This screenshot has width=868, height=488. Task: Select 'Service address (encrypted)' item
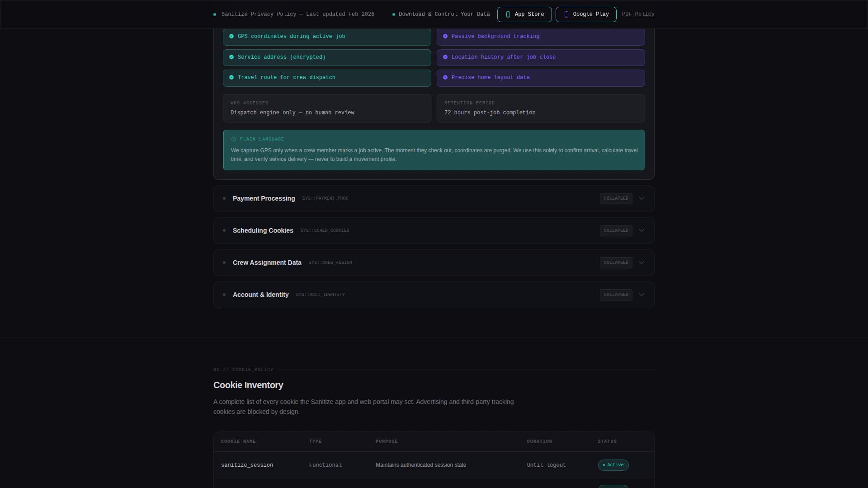point(327,57)
